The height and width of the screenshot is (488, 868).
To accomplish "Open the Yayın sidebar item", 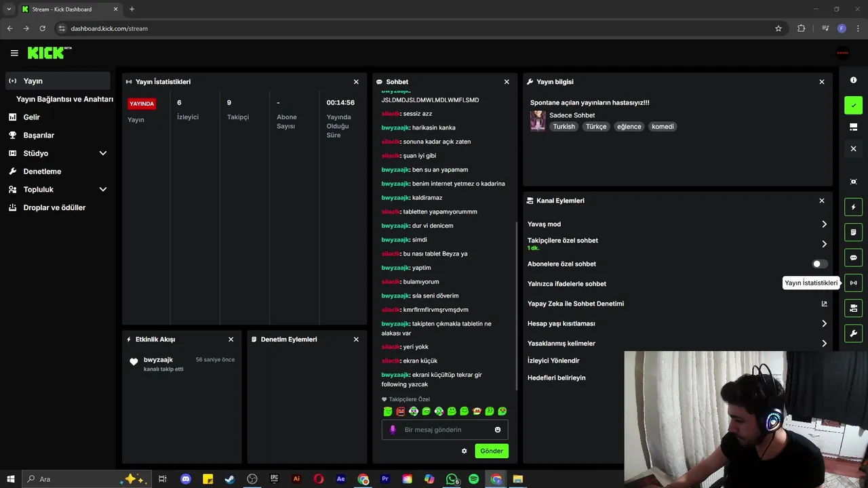I will pyautogui.click(x=58, y=81).
